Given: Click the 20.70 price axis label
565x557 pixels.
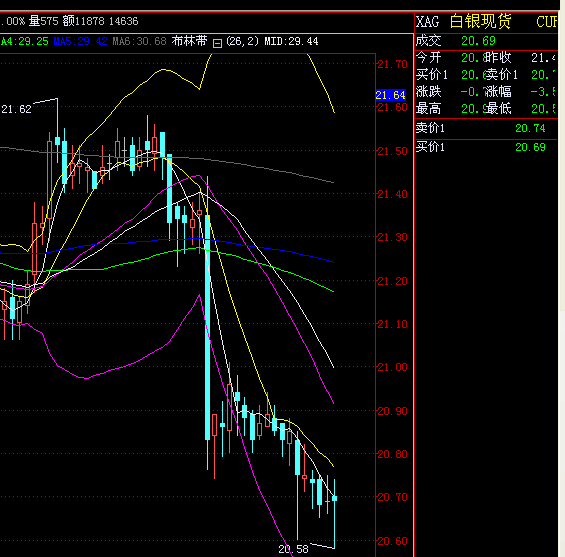Looking at the screenshot, I should click(x=392, y=498).
